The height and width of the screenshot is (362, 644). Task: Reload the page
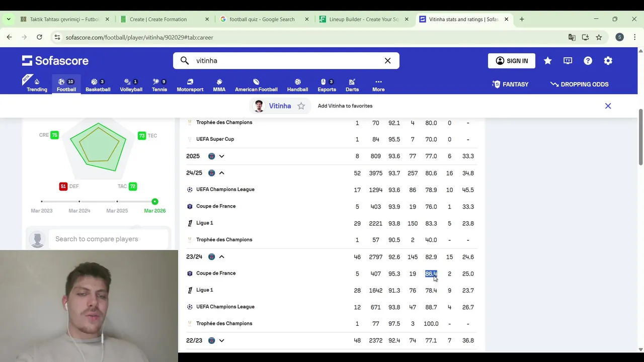(39, 37)
